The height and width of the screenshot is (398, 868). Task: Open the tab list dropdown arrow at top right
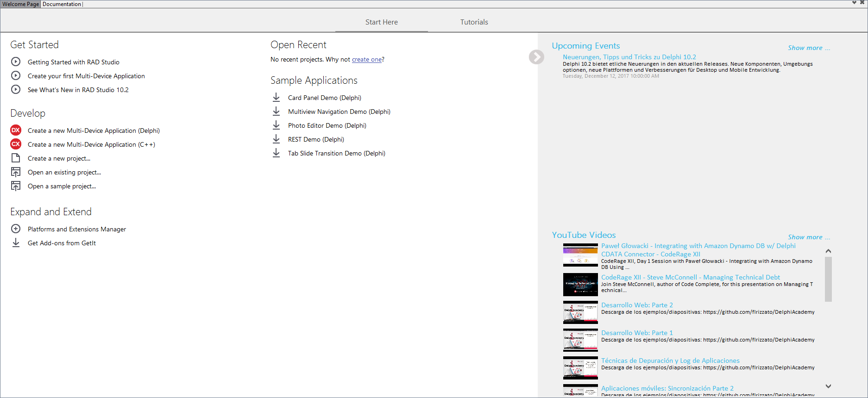pyautogui.click(x=854, y=3)
